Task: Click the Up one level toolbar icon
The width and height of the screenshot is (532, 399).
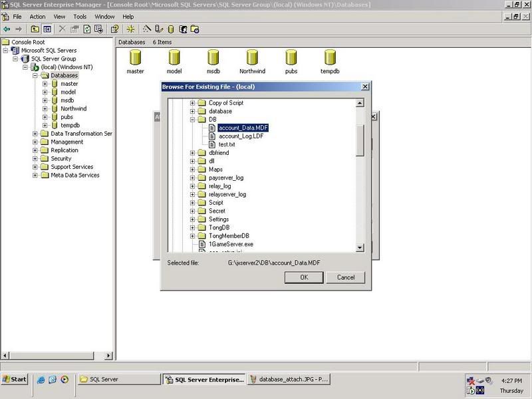Action: click(x=35, y=29)
